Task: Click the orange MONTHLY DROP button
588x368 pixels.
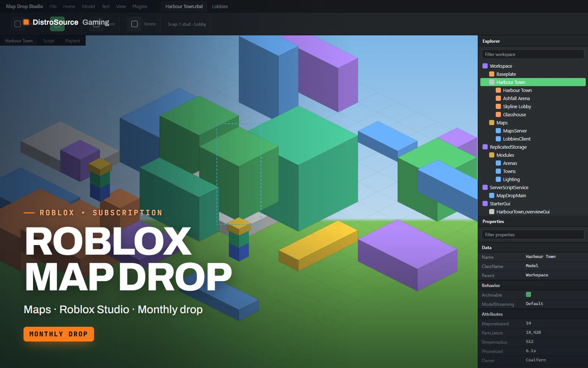Action: click(x=59, y=334)
